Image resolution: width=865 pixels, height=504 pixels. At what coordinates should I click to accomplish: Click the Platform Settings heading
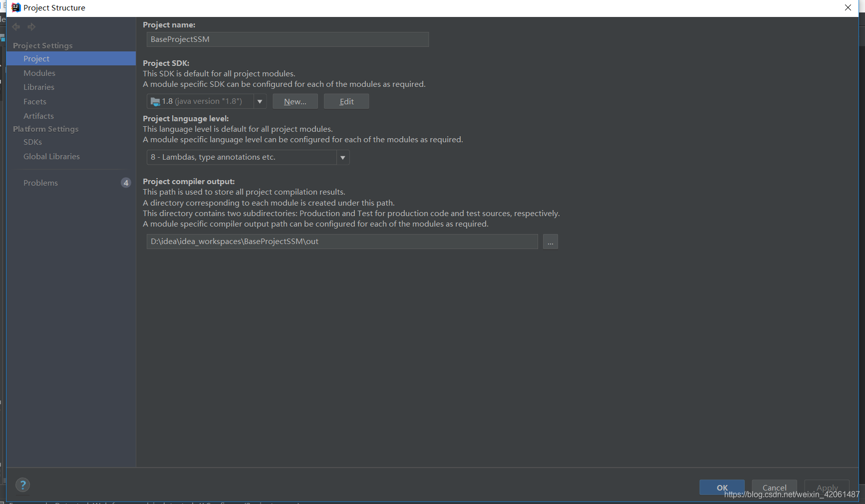coord(46,129)
